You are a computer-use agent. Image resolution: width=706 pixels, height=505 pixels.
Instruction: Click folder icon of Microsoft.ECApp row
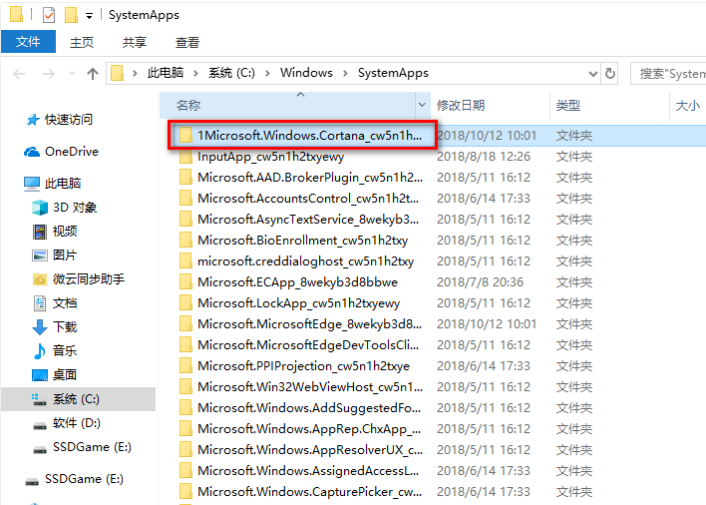(x=186, y=282)
